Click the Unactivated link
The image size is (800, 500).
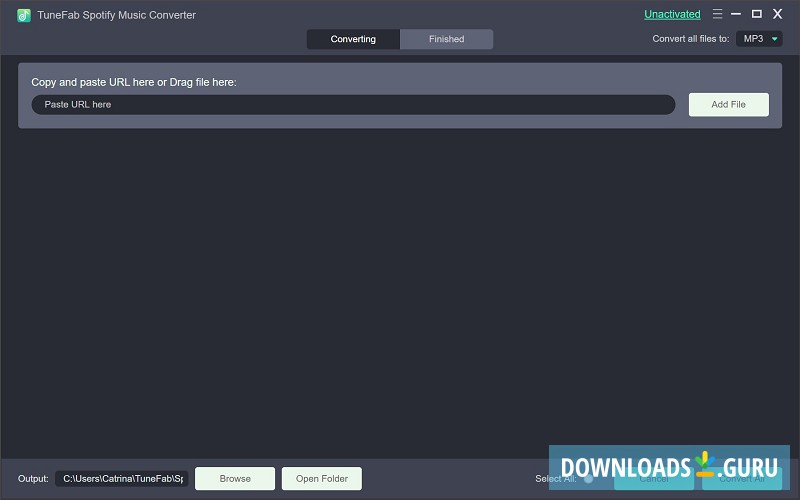click(672, 14)
